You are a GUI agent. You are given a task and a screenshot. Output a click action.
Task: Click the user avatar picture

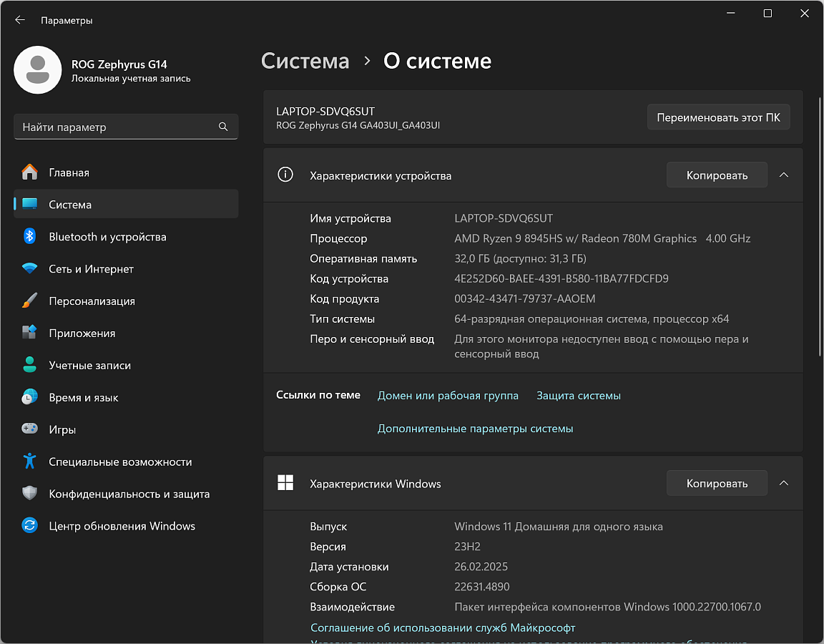[x=38, y=70]
